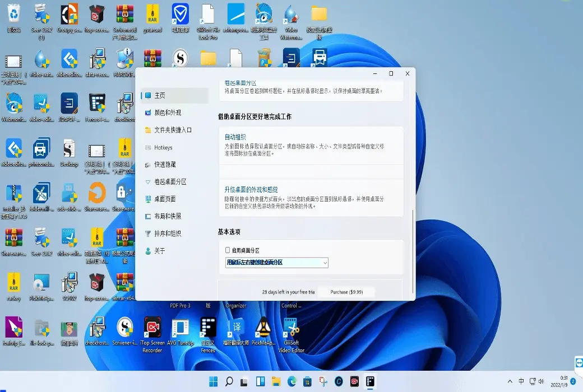Select the HARDINFO desktop icon
Viewport: 583px width, 392px height.
tap(124, 63)
